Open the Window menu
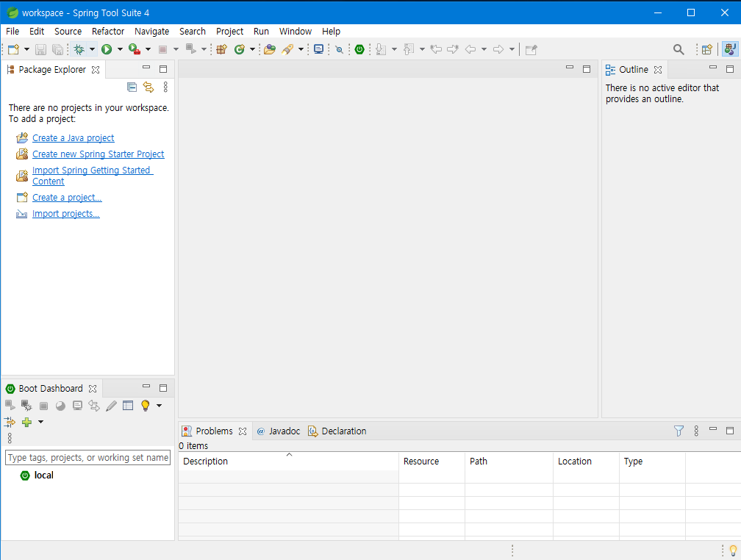The width and height of the screenshot is (741, 560). coord(296,31)
